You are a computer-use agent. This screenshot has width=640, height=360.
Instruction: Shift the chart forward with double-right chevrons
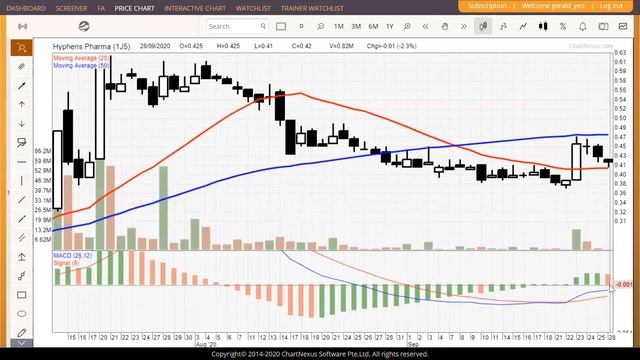[x=464, y=26]
